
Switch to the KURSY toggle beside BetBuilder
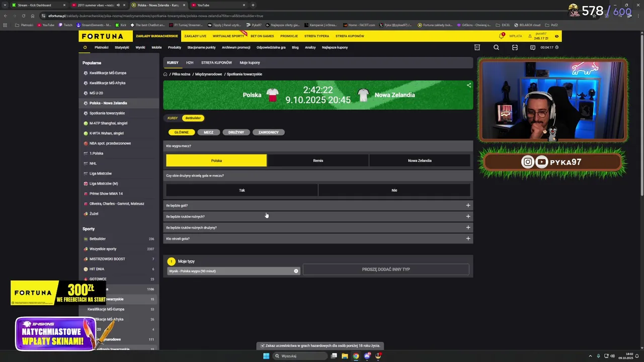pyautogui.click(x=173, y=118)
